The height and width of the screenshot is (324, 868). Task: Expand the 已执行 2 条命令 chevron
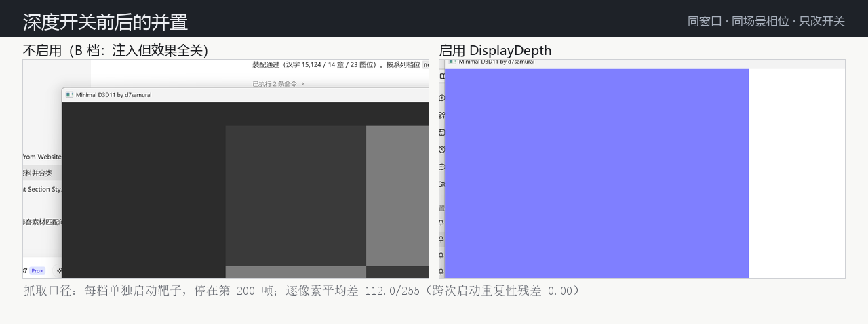tap(302, 84)
